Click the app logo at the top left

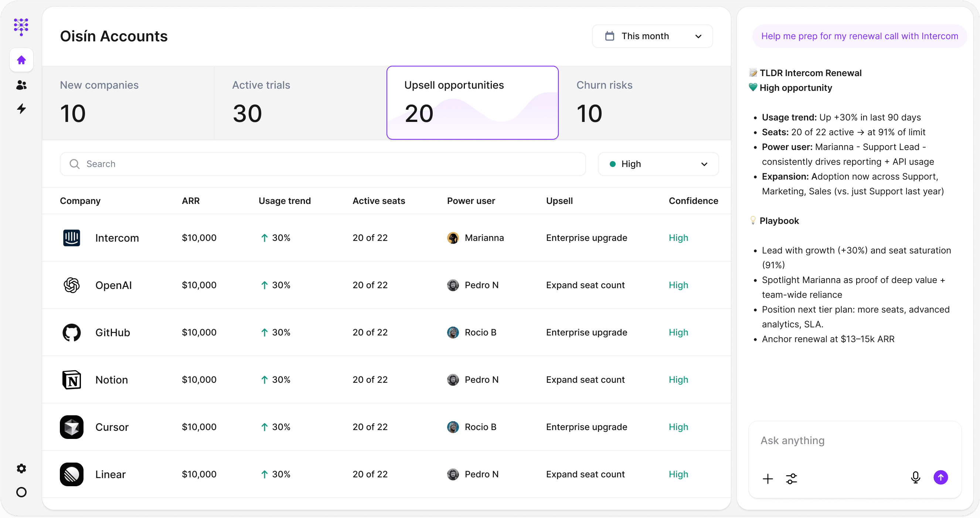(21, 27)
